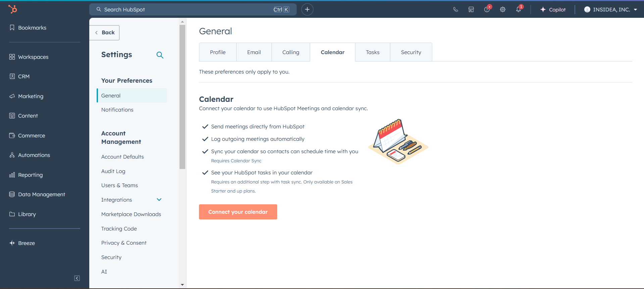Click the sidebar scroll up arrow
This screenshot has height=289, width=644.
(182, 22)
